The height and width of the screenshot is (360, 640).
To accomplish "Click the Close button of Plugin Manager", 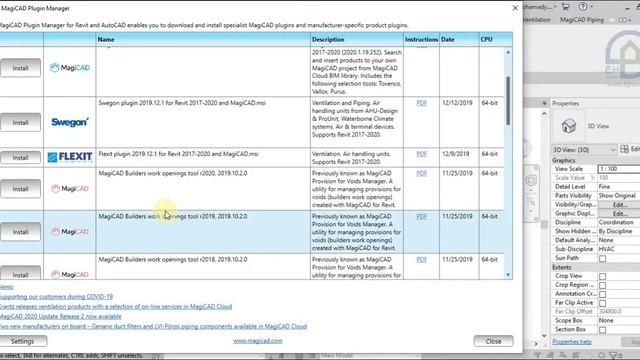I will (x=493, y=341).
